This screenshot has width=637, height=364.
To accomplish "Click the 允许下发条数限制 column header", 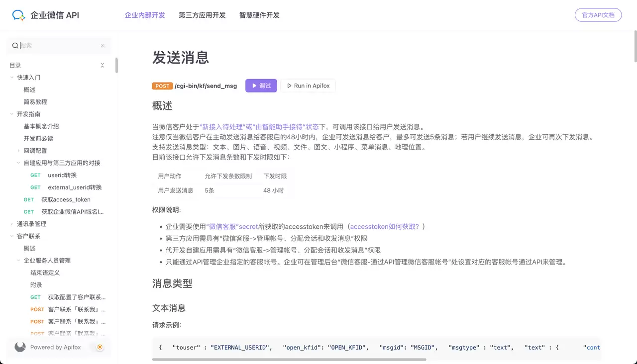I will click(x=228, y=176).
